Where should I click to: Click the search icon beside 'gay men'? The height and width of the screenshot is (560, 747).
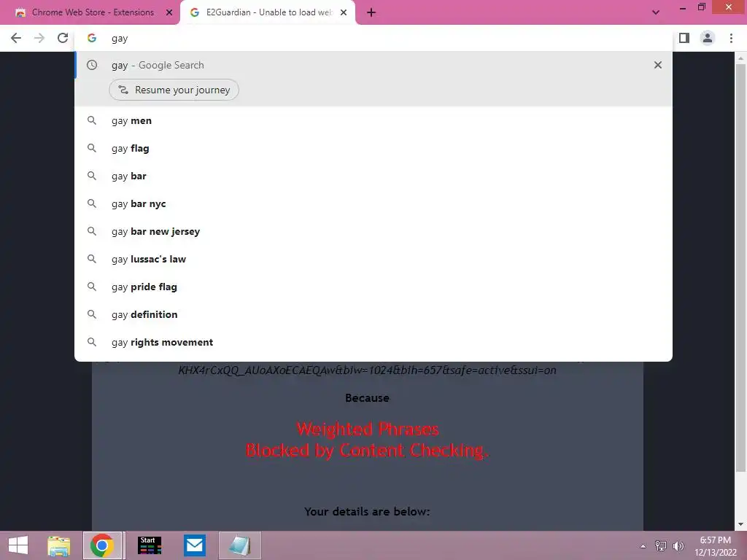click(92, 121)
